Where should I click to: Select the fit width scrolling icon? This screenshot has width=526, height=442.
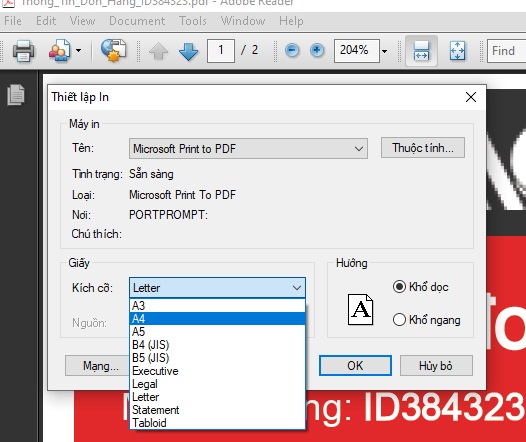pyautogui.click(x=421, y=51)
